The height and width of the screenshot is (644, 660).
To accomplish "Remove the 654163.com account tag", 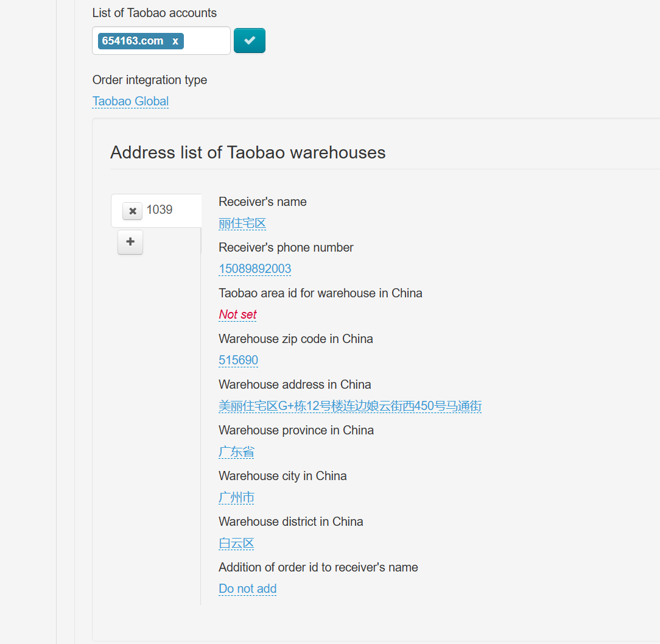I will pos(175,41).
